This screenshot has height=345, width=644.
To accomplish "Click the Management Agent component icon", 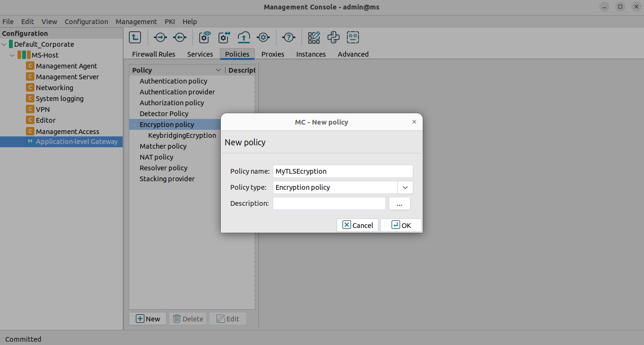I will 30,66.
